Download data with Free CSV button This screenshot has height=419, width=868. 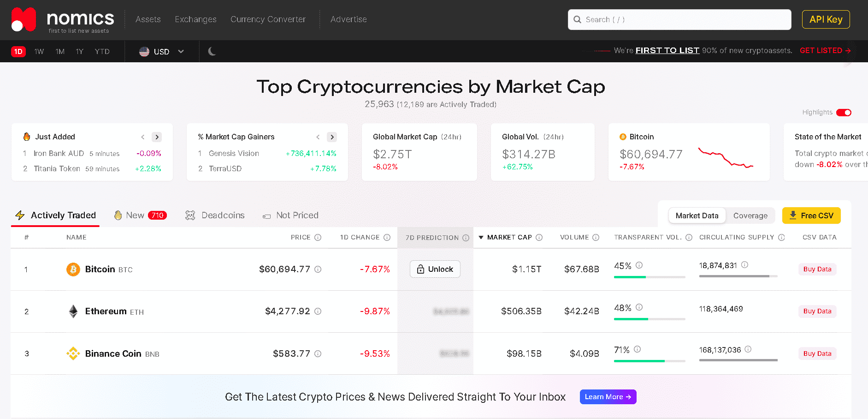[x=811, y=215]
